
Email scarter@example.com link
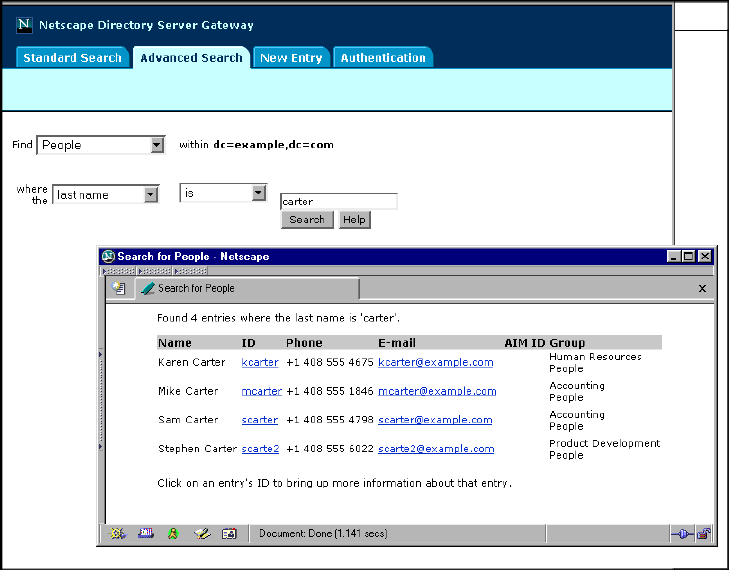(435, 420)
